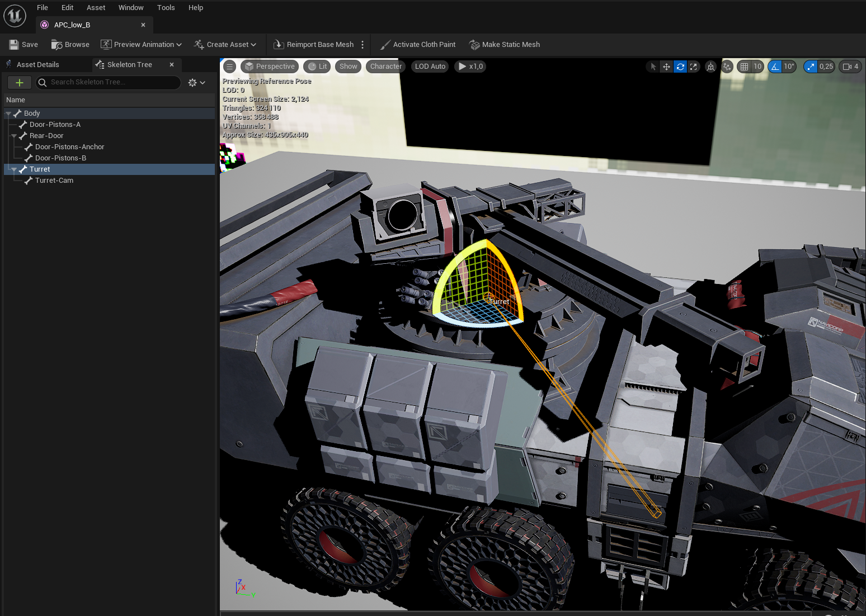This screenshot has width=866, height=616.
Task: Select the Turret bone row
Action: (x=110, y=169)
